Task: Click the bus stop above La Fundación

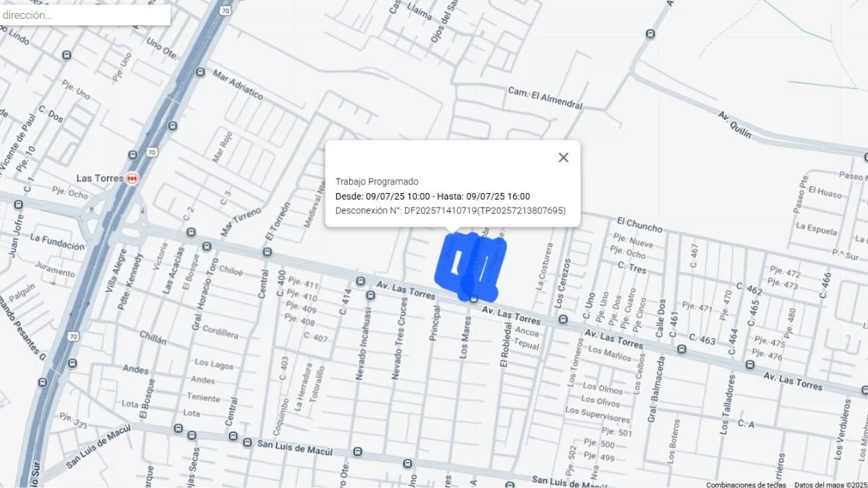Action: coord(18,205)
